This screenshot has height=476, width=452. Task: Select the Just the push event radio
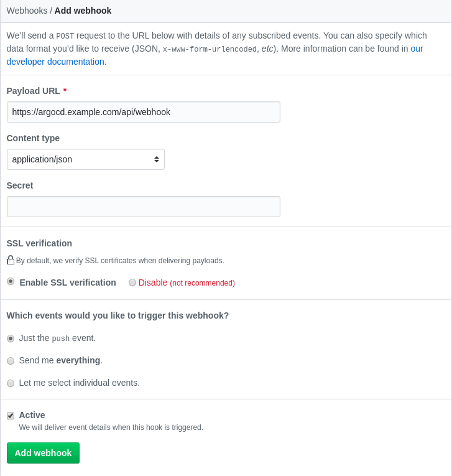(11, 338)
